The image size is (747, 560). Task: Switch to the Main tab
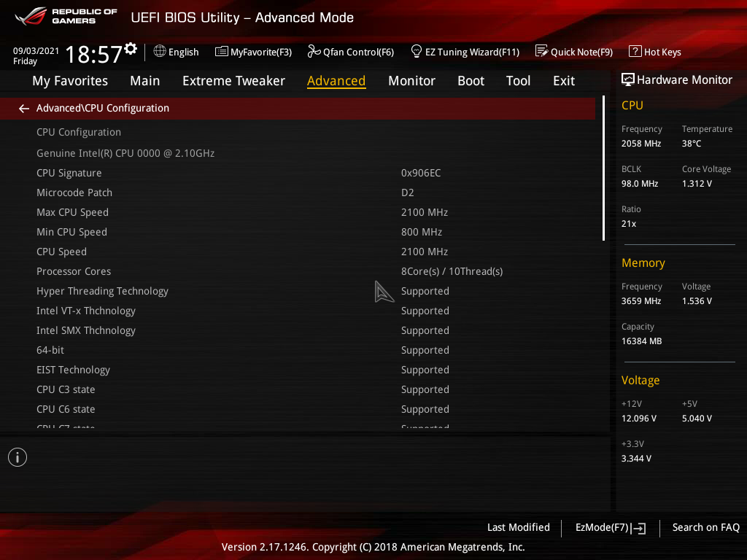pyautogui.click(x=145, y=81)
